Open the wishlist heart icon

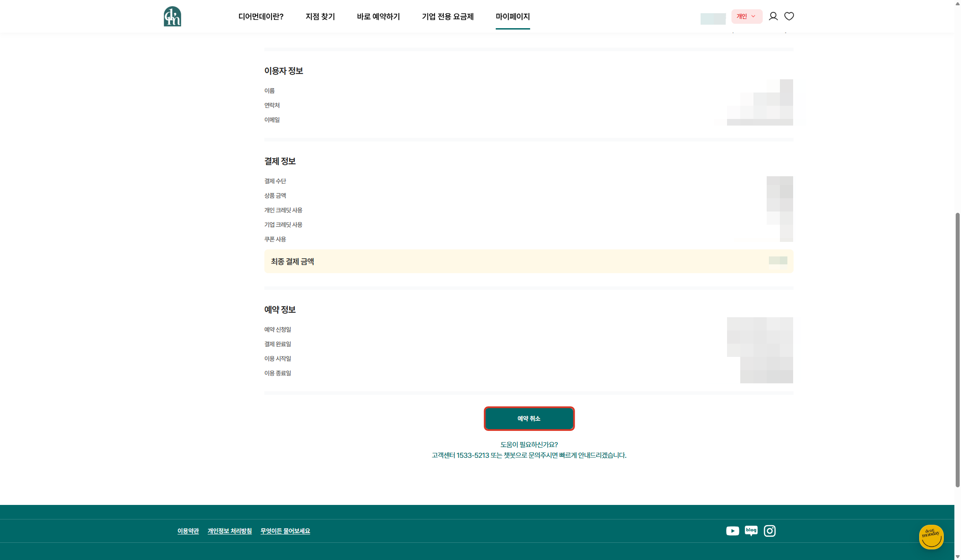pos(789,16)
